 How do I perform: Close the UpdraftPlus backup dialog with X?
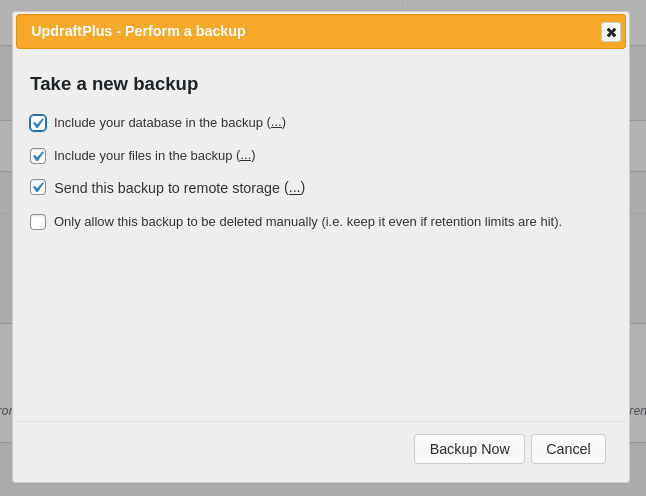(x=611, y=32)
